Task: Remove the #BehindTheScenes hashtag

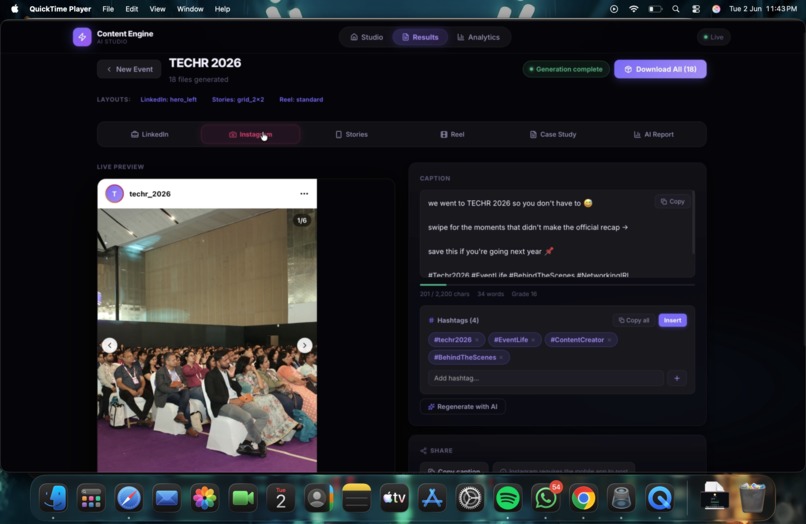Action: [x=501, y=357]
